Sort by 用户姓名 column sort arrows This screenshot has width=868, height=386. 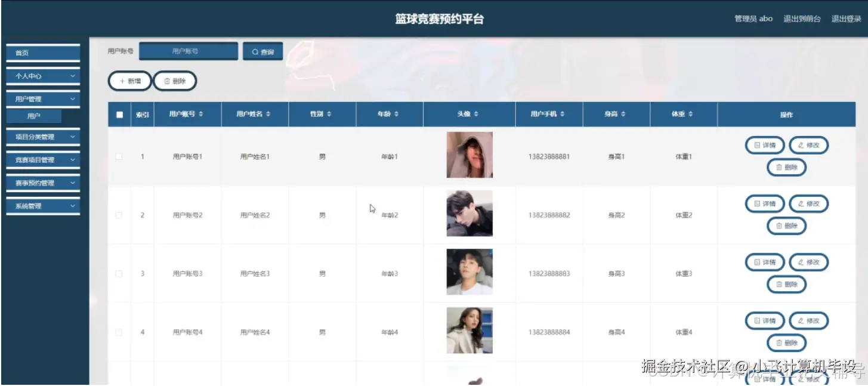tap(268, 114)
